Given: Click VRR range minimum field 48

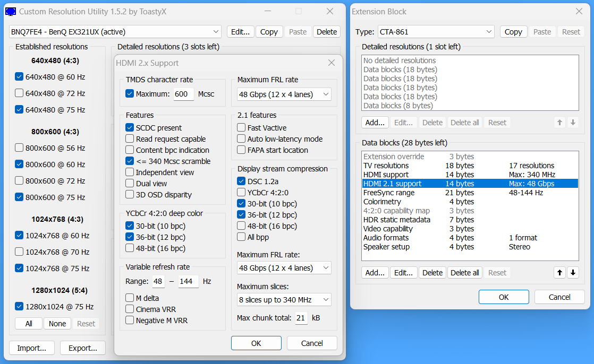Looking at the screenshot, I should point(158,281).
